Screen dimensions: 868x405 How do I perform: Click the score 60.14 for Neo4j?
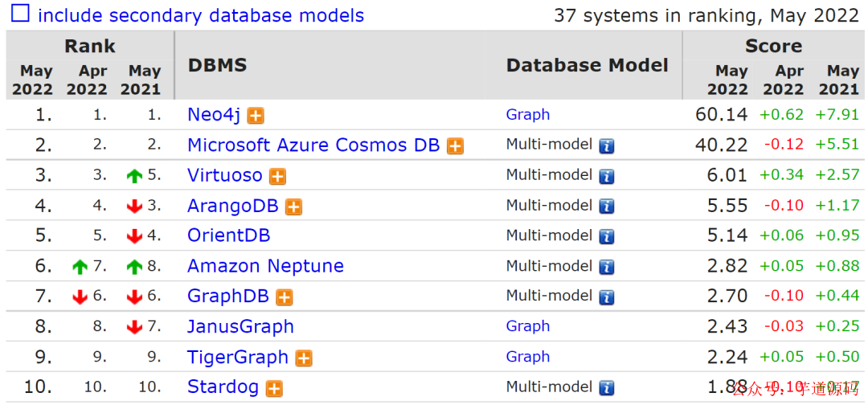coord(722,115)
